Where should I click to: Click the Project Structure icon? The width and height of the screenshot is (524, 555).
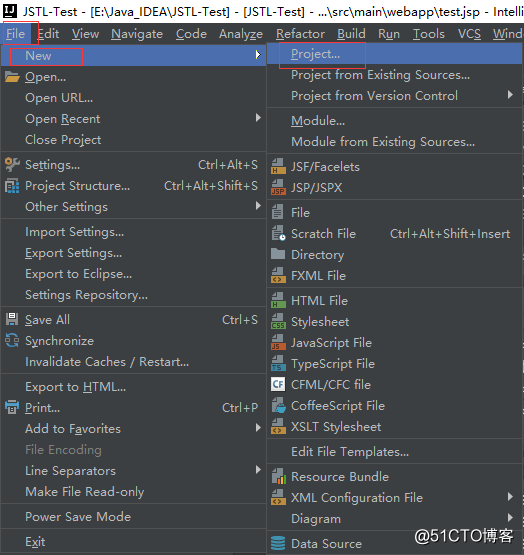tap(12, 186)
